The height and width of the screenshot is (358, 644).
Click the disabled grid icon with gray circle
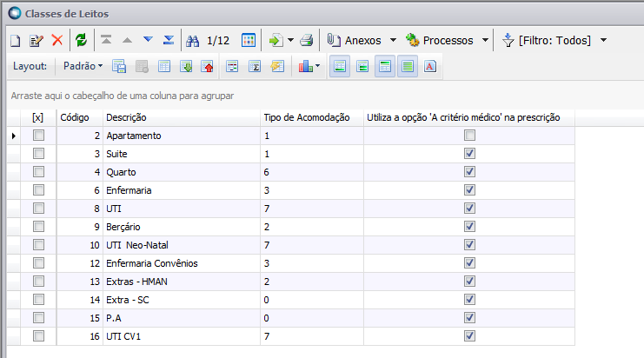[x=143, y=66]
